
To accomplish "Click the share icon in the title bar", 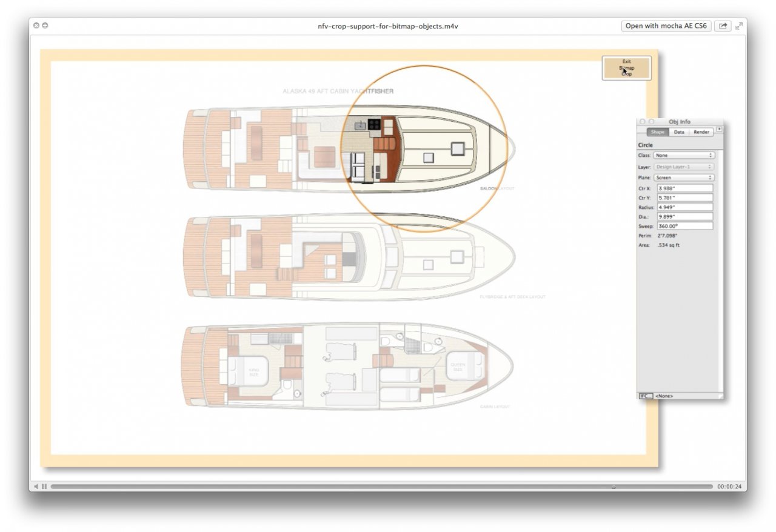I will pyautogui.click(x=723, y=26).
